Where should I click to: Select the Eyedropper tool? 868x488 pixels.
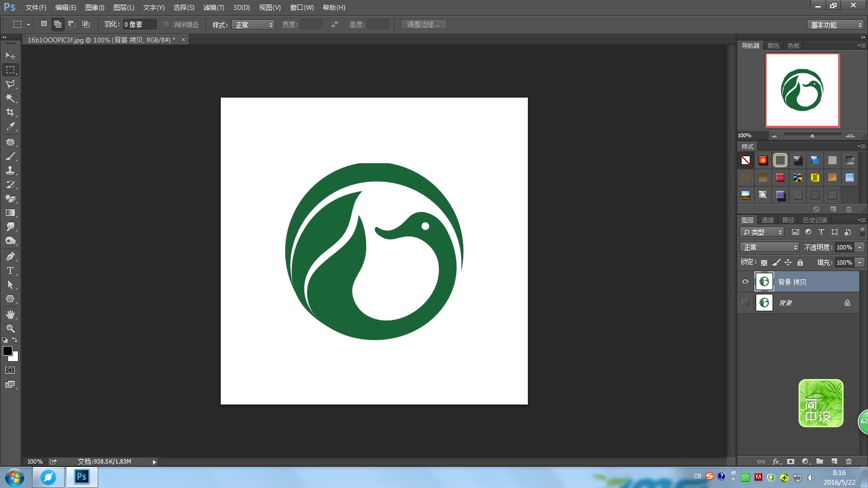pyautogui.click(x=10, y=126)
